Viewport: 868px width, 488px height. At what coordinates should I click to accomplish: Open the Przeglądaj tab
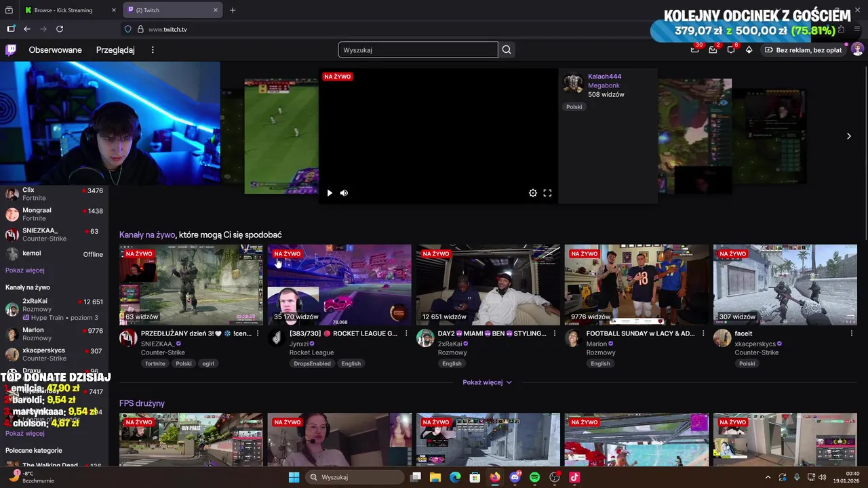(x=115, y=49)
